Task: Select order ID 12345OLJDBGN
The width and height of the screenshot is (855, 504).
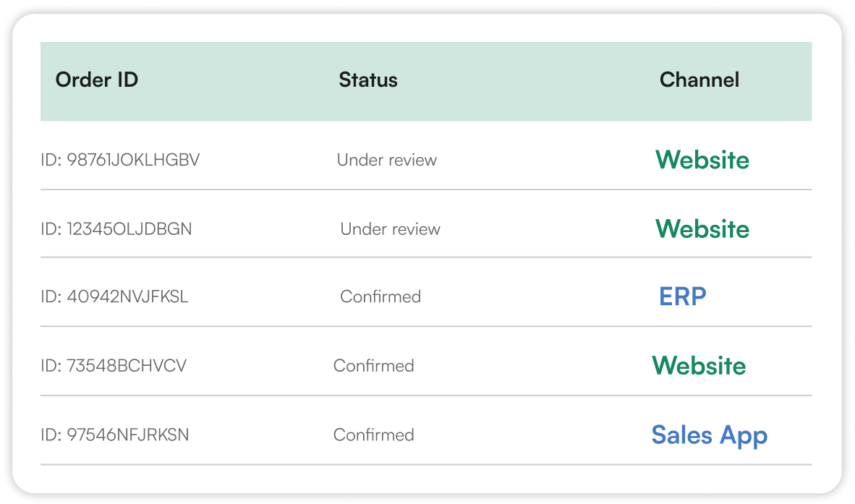Action: (116, 229)
